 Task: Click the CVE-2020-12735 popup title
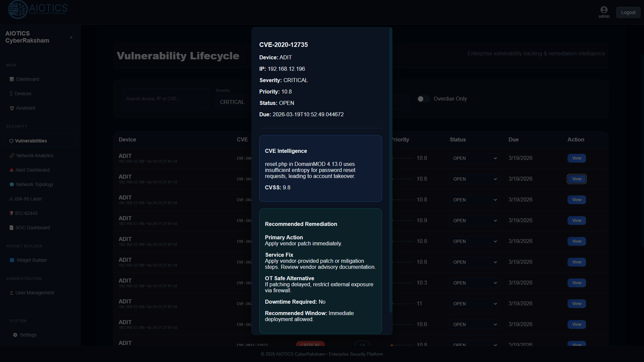[x=283, y=45]
